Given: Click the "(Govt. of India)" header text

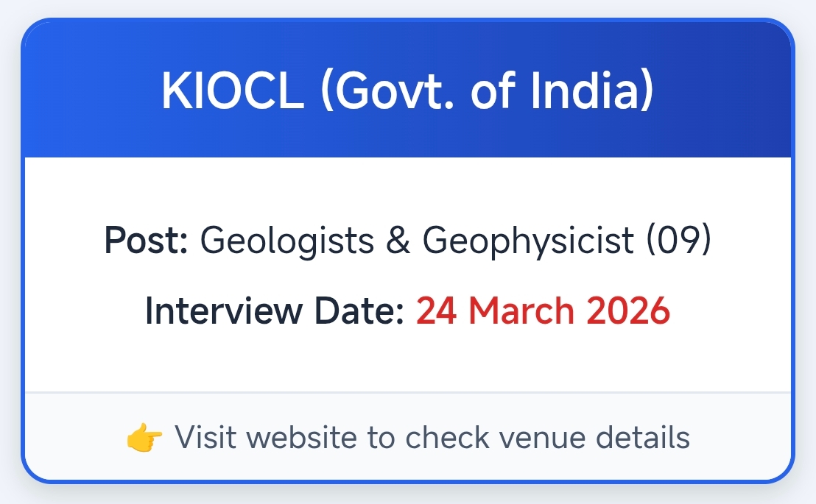Looking at the screenshot, I should click(x=487, y=91).
